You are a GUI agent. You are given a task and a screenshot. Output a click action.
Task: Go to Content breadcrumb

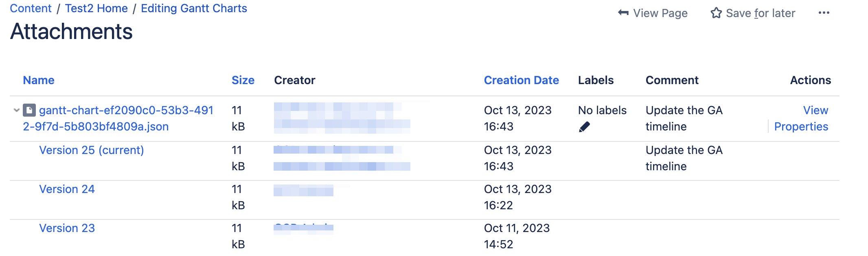coord(31,9)
